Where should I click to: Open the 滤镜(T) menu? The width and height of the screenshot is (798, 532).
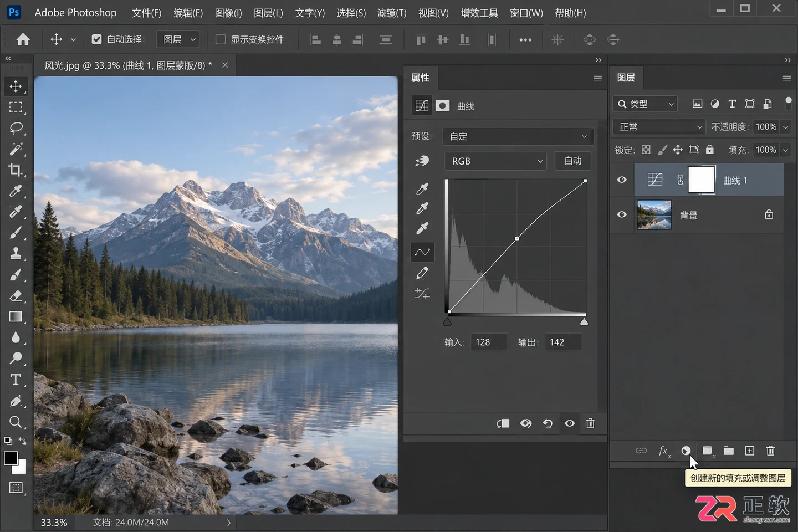point(392,13)
